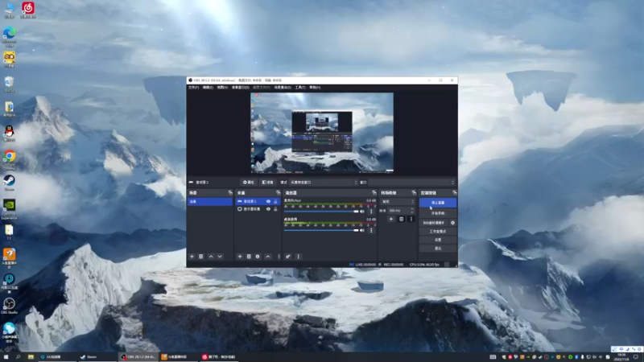
Task: Open Desktop Audio options three-dot menu
Action: click(371, 230)
